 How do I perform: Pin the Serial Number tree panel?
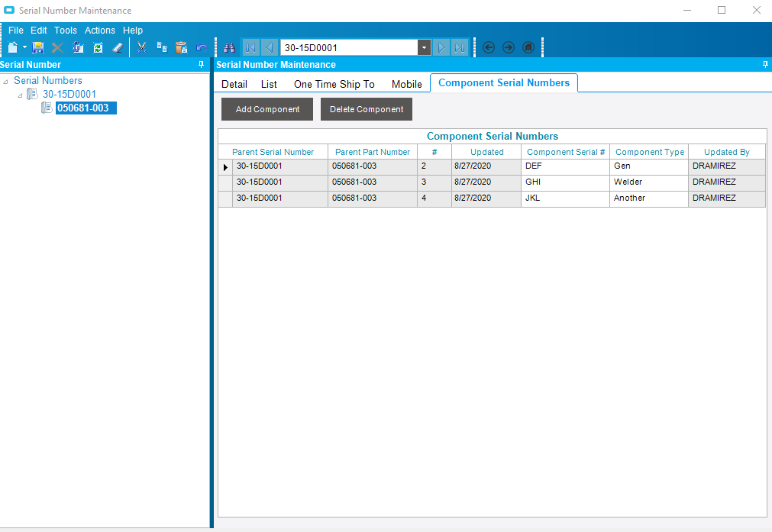click(202, 65)
